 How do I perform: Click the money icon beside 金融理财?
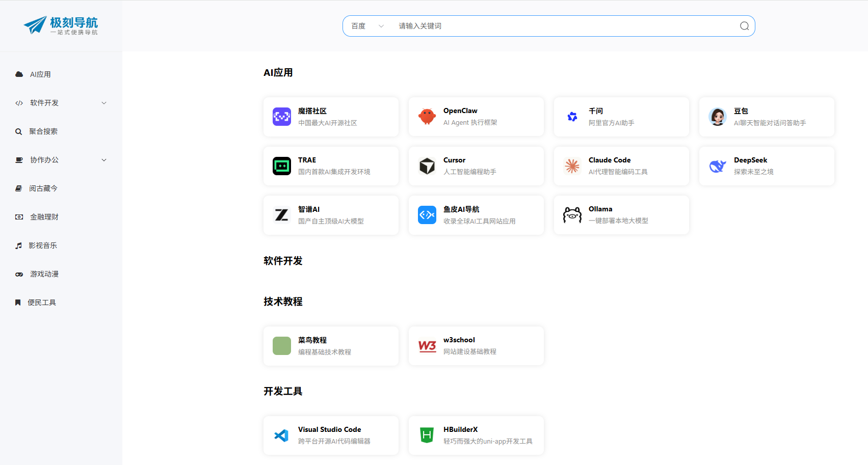point(19,217)
